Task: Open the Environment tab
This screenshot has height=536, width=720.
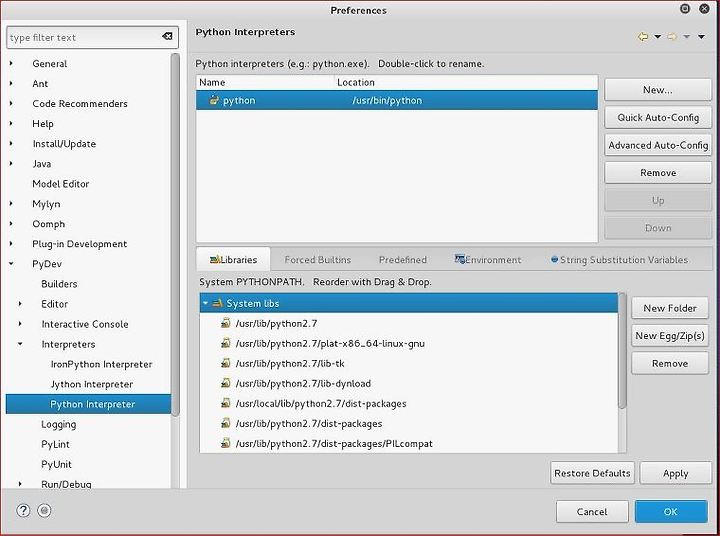Action: (488, 260)
